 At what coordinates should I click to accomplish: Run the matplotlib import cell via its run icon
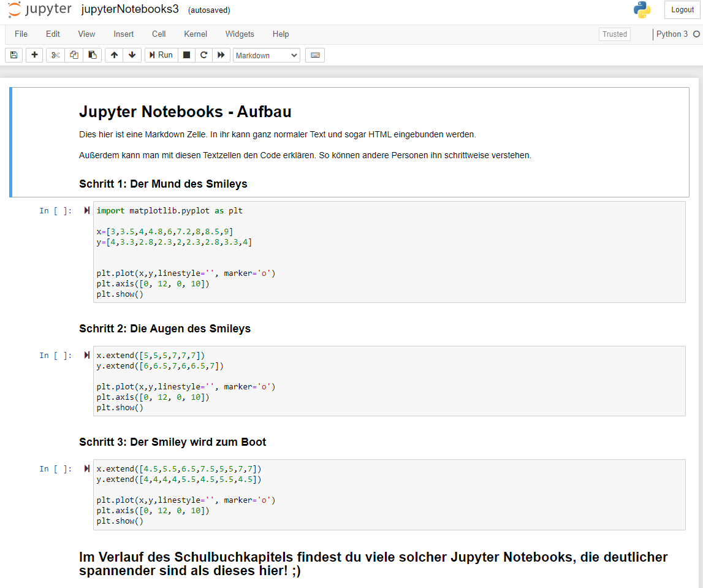87,211
